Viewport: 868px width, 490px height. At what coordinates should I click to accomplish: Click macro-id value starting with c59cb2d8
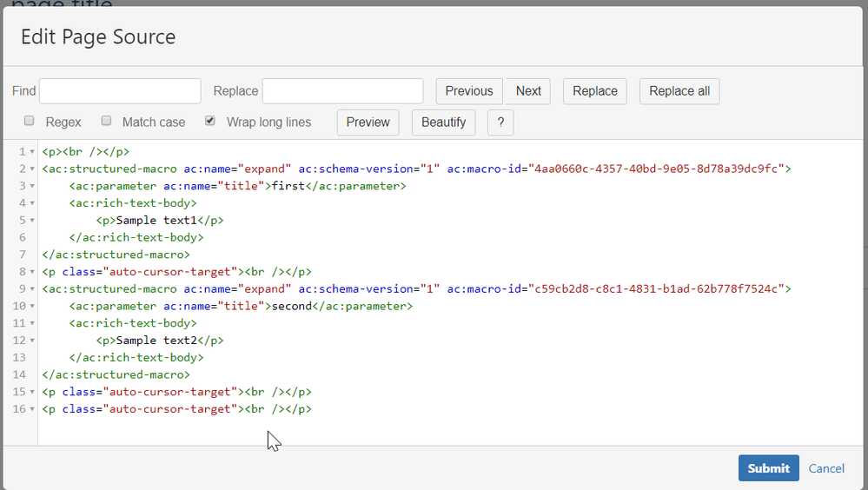[x=657, y=289]
